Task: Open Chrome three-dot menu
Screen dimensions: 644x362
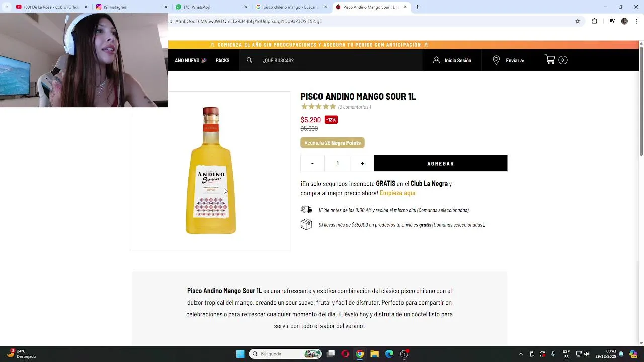Action: click(x=637, y=21)
